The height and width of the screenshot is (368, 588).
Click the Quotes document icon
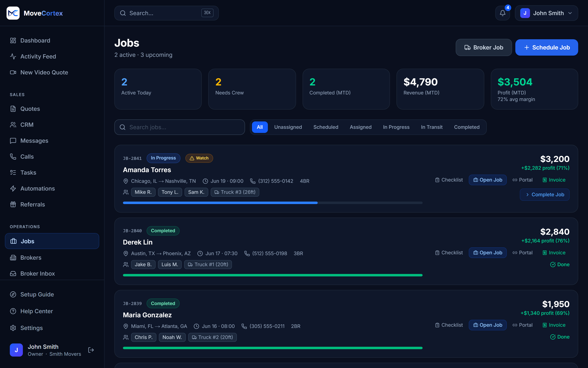point(13,109)
